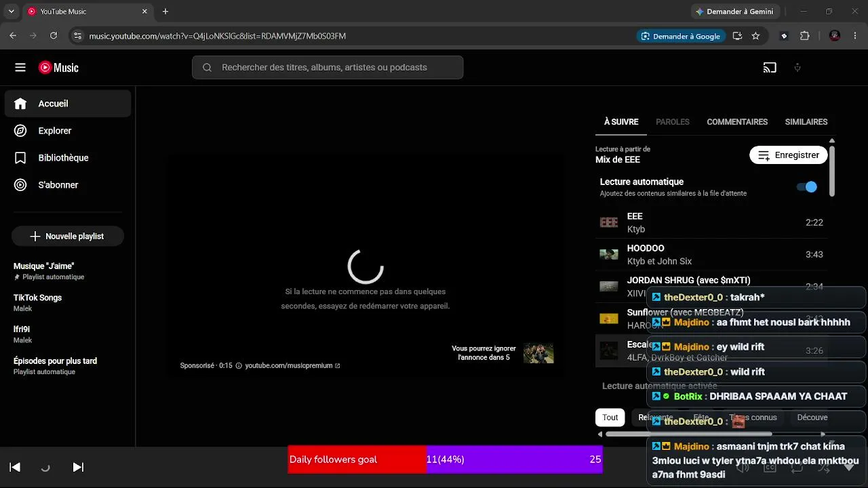Viewport: 868px width, 488px height.
Task: Open S'abonner in the sidebar
Action: coord(68,185)
